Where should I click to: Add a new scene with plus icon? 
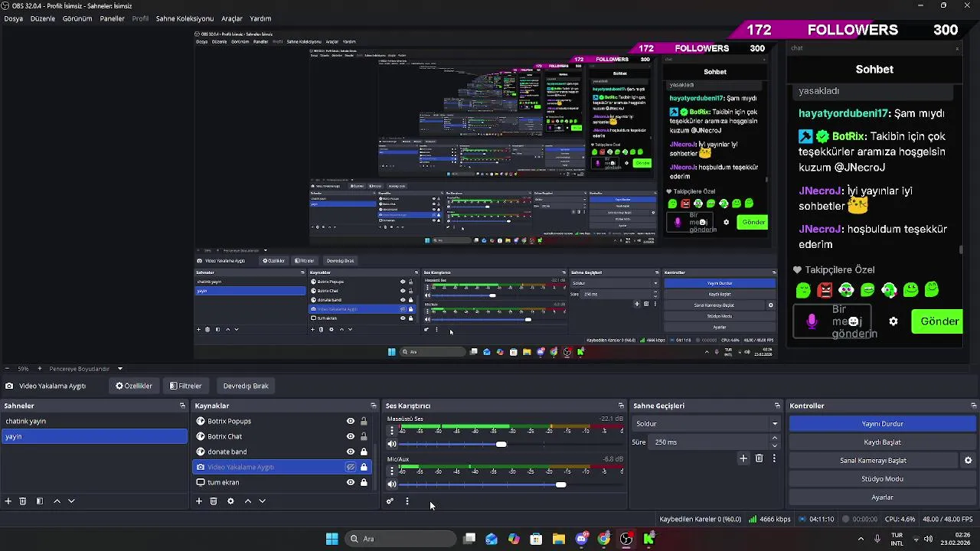[x=8, y=501]
